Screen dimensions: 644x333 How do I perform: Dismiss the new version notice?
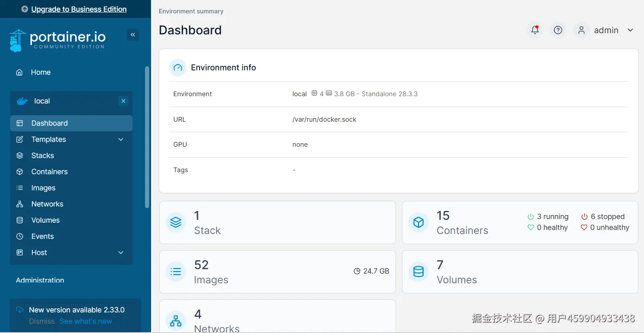[42, 321]
